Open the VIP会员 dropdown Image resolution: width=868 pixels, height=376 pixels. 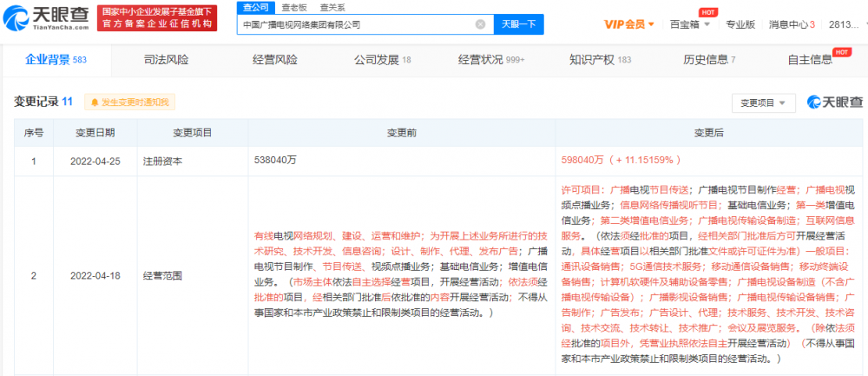point(629,24)
